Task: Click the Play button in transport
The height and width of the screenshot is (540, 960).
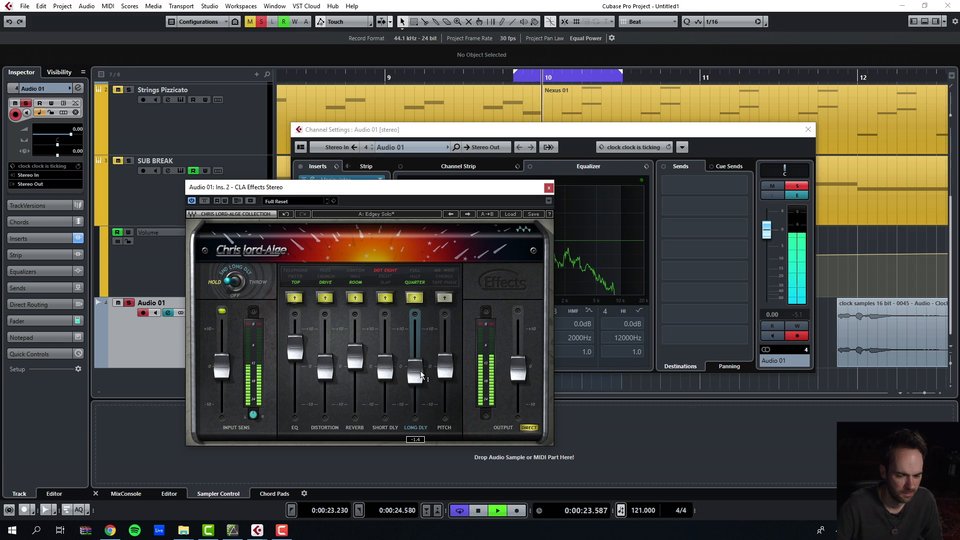Action: [x=497, y=510]
